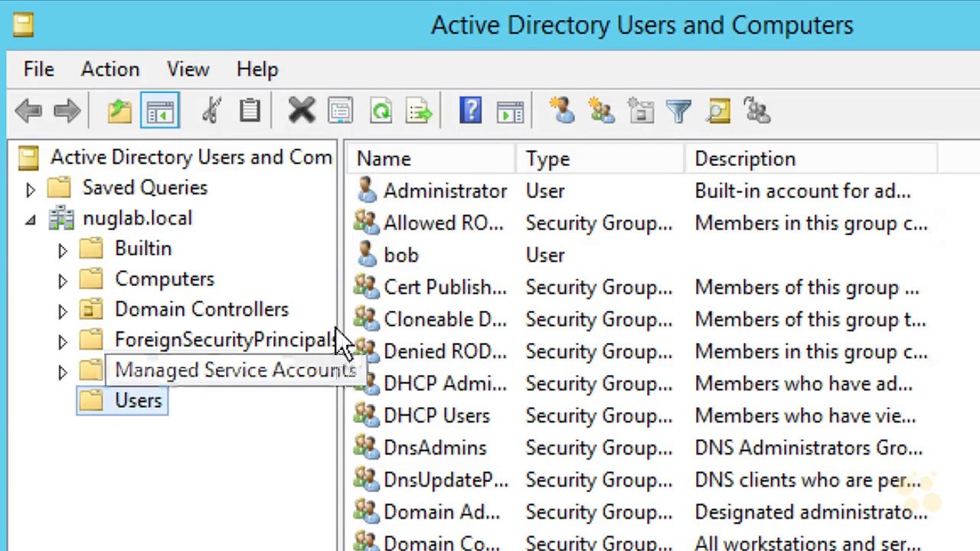
Task: Expand the Computers container arrow
Action: (63, 281)
